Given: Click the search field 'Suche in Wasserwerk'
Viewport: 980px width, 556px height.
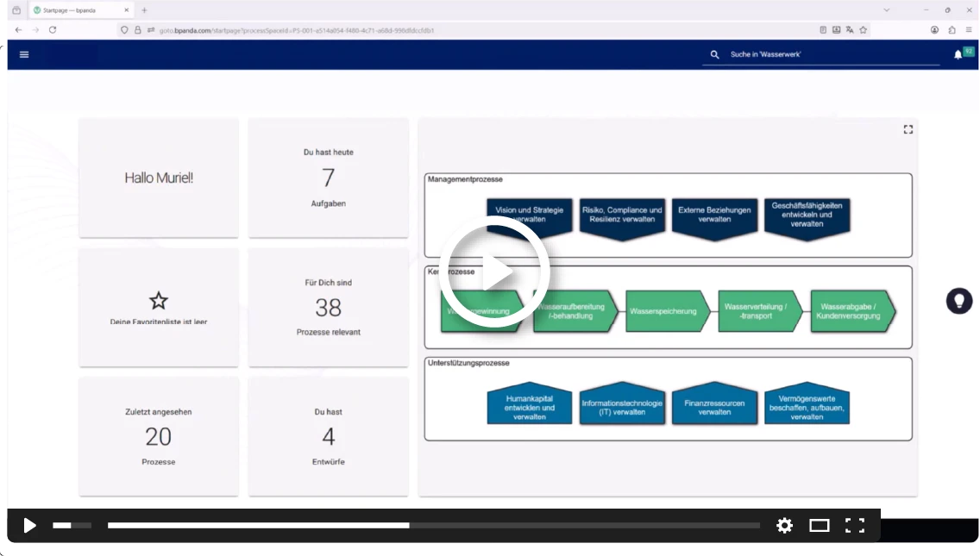Looking at the screenshot, I should [828, 54].
